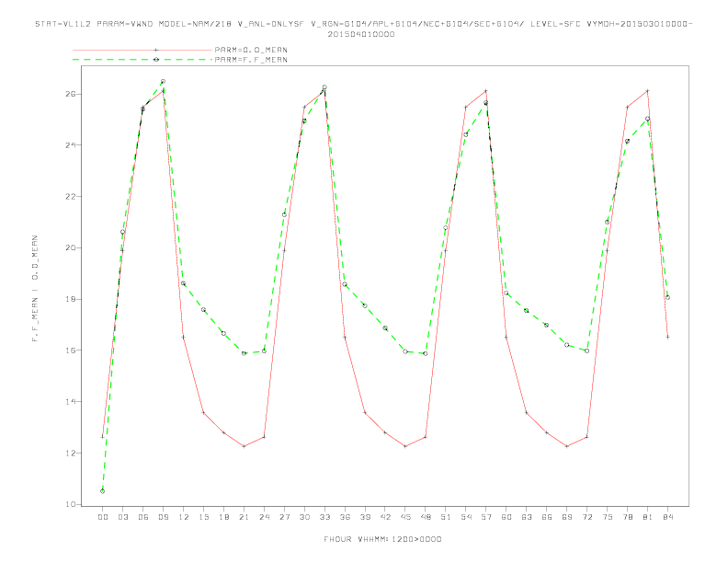
Task: Select red plus marker minimum at hour 21
Action: click(x=244, y=446)
